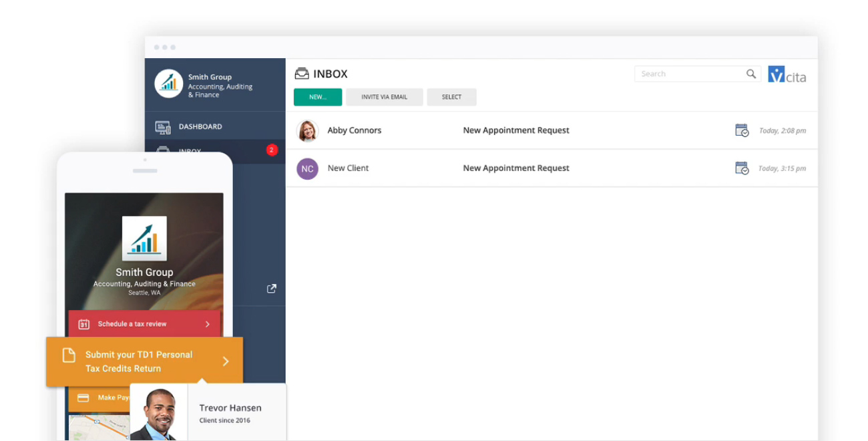Click the Smith Group chart logo on phone
The height and width of the screenshot is (441, 868).
pyautogui.click(x=144, y=239)
